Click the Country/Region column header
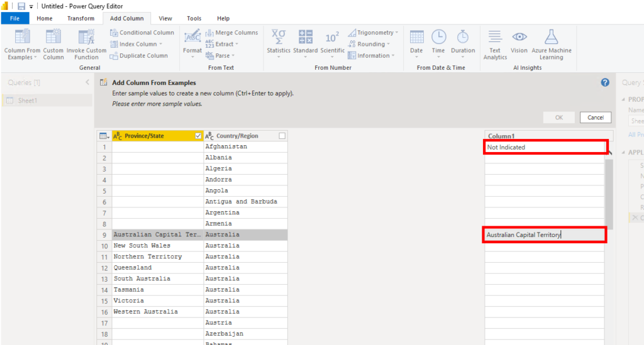The width and height of the screenshot is (644, 345). 245,136
